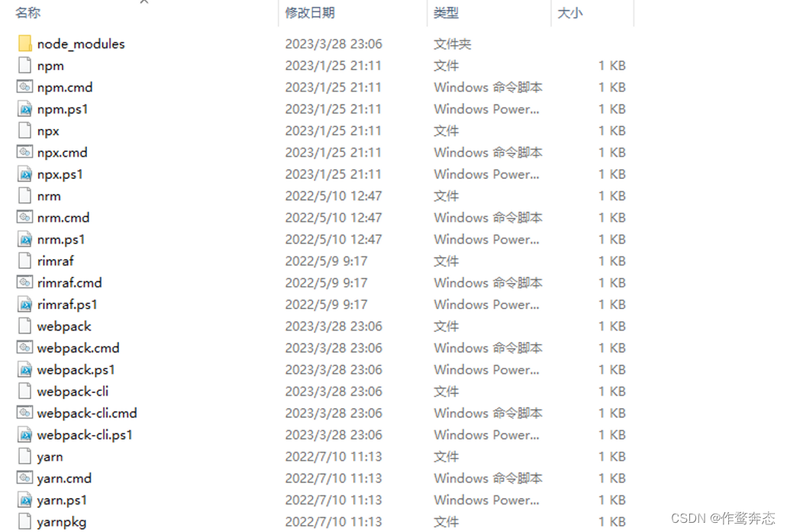
Task: Select the webpack.ps1 file name
Action: coord(76,370)
